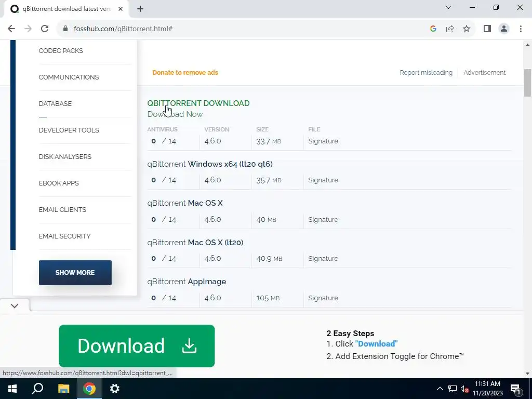532x399 pixels.
Task: Open Signature for the 35.7 MB file
Action: coord(323,180)
